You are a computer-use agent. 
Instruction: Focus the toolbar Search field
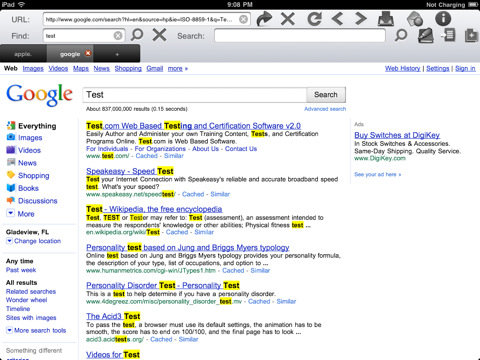point(300,36)
